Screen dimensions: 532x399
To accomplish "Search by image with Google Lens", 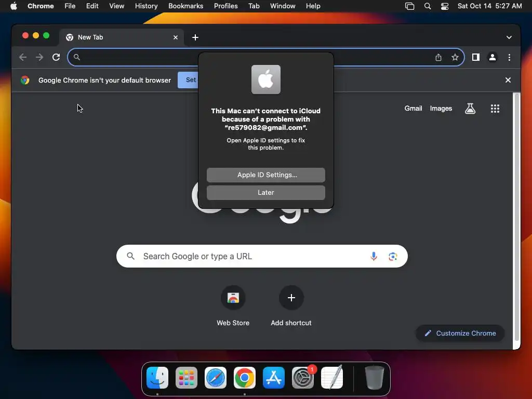I will pos(393,256).
